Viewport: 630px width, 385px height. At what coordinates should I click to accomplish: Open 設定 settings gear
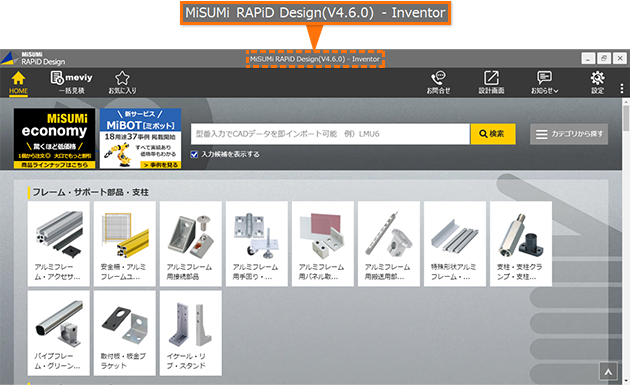597,83
